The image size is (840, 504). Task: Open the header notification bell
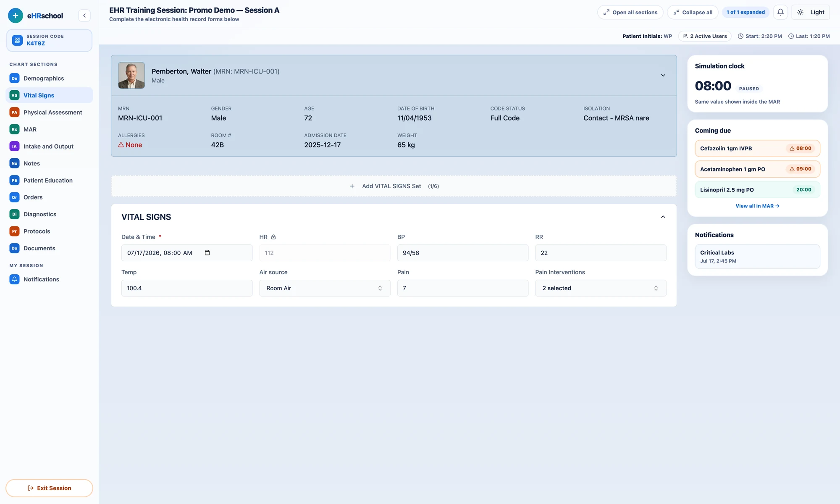[x=780, y=12]
